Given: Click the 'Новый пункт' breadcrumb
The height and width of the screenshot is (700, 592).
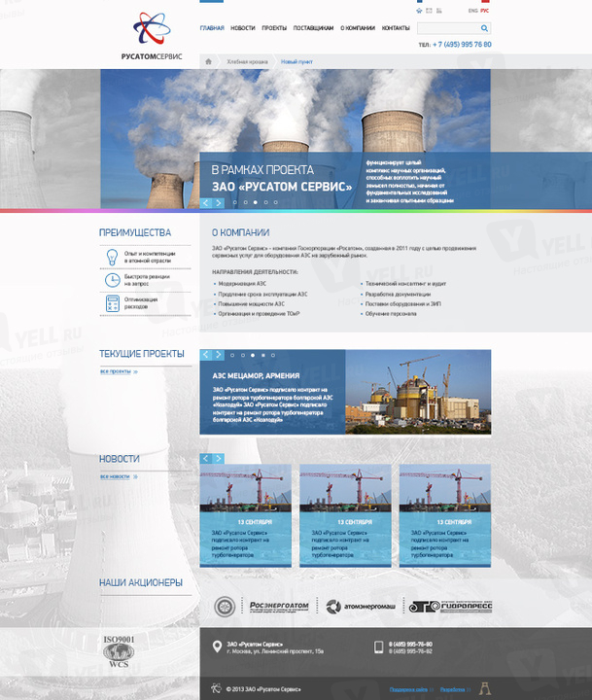Looking at the screenshot, I should [x=296, y=61].
